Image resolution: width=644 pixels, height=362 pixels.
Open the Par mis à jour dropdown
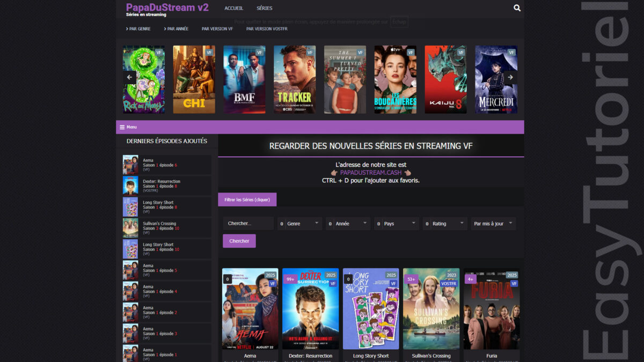coord(493,224)
